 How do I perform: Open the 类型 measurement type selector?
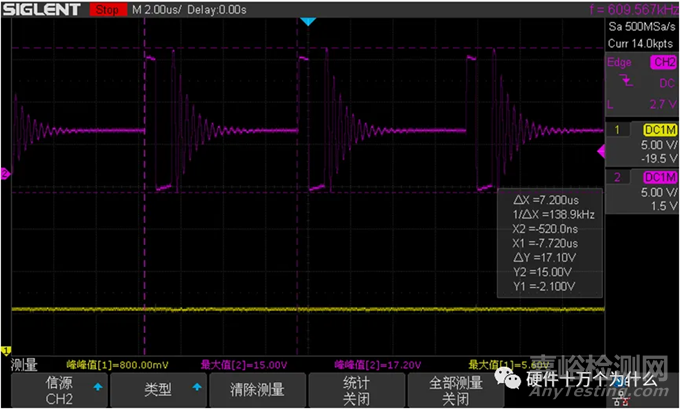pos(157,388)
